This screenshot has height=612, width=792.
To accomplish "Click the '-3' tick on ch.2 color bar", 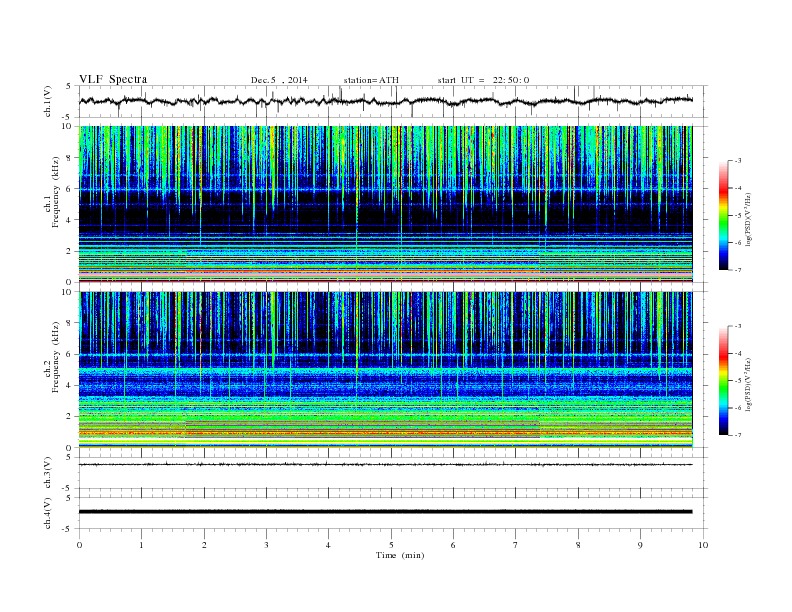I will [x=737, y=326].
